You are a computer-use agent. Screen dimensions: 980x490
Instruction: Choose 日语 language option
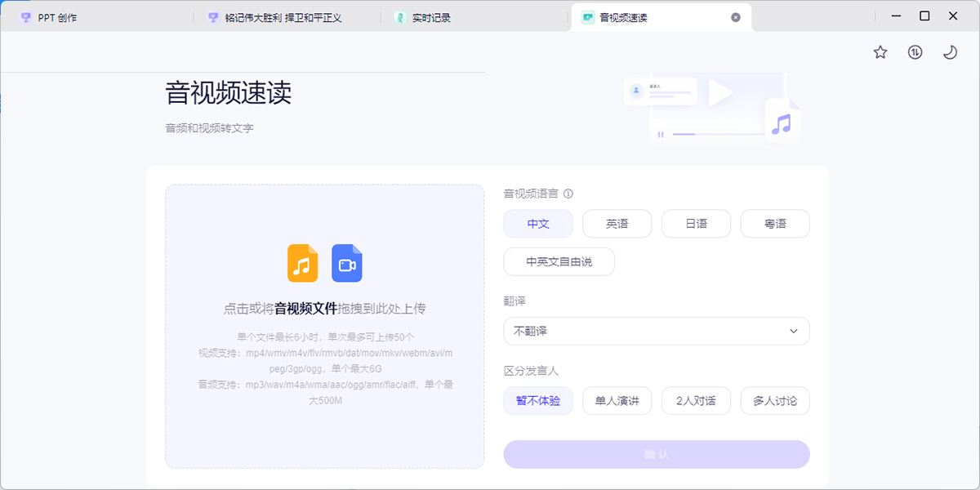(696, 224)
